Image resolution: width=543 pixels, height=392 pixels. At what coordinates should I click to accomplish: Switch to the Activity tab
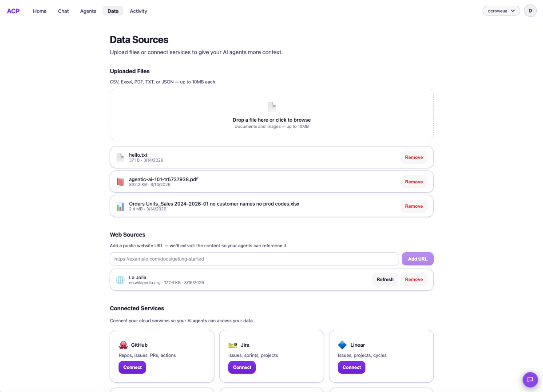click(x=138, y=11)
